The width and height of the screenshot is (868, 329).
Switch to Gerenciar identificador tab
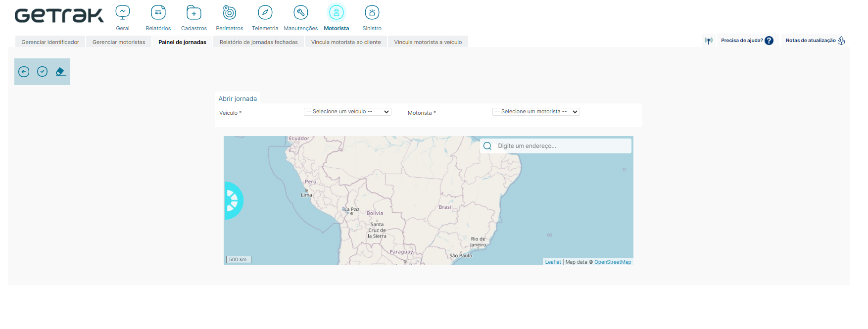[x=50, y=42]
